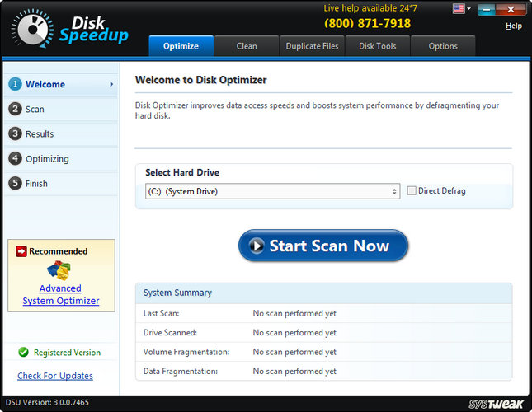Click the step 3 Results number icon
The height and width of the screenshot is (412, 532).
pos(15,133)
